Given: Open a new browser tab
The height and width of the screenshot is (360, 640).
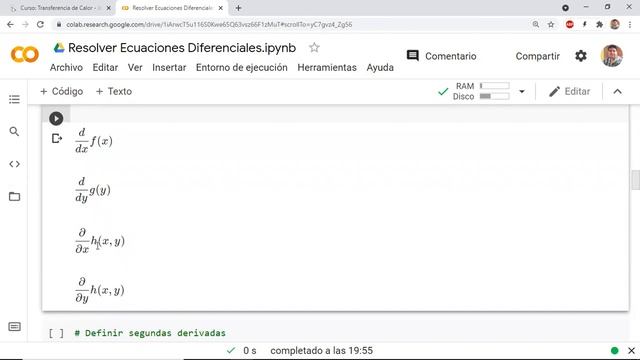Looking at the screenshot, I should coord(238,8).
